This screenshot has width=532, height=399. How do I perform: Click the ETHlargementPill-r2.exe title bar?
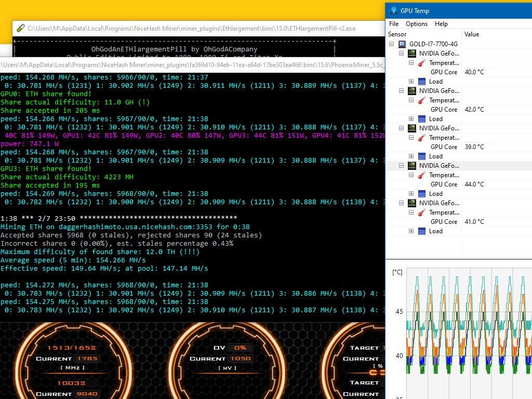coord(199,29)
